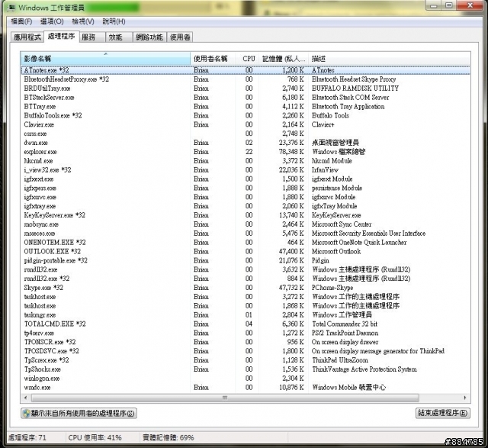Select TPOSDSVC.exe *32 process
The image size is (488, 448).
(x=246, y=351)
